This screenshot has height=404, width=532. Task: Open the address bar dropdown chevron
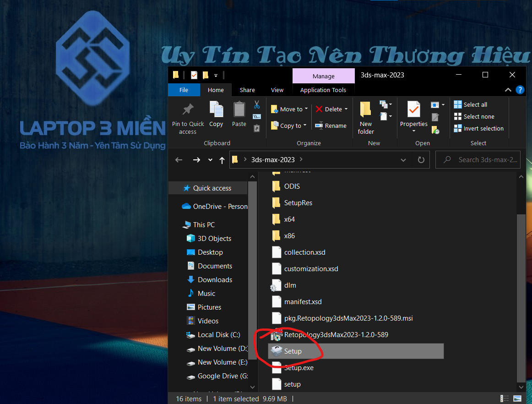click(x=403, y=159)
